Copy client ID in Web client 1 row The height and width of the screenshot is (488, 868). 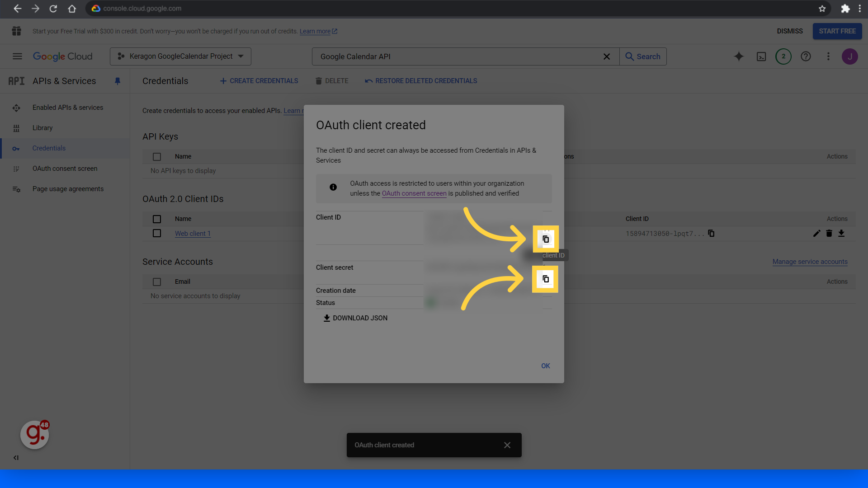(x=711, y=233)
